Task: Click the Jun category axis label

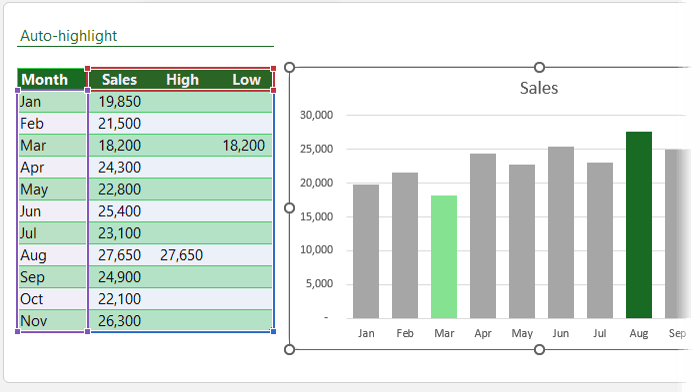Action: point(561,334)
